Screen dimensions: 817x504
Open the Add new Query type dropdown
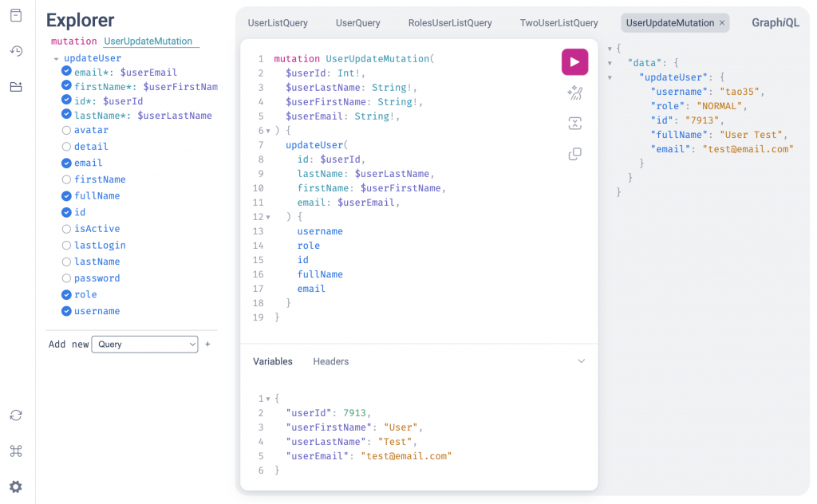click(145, 345)
